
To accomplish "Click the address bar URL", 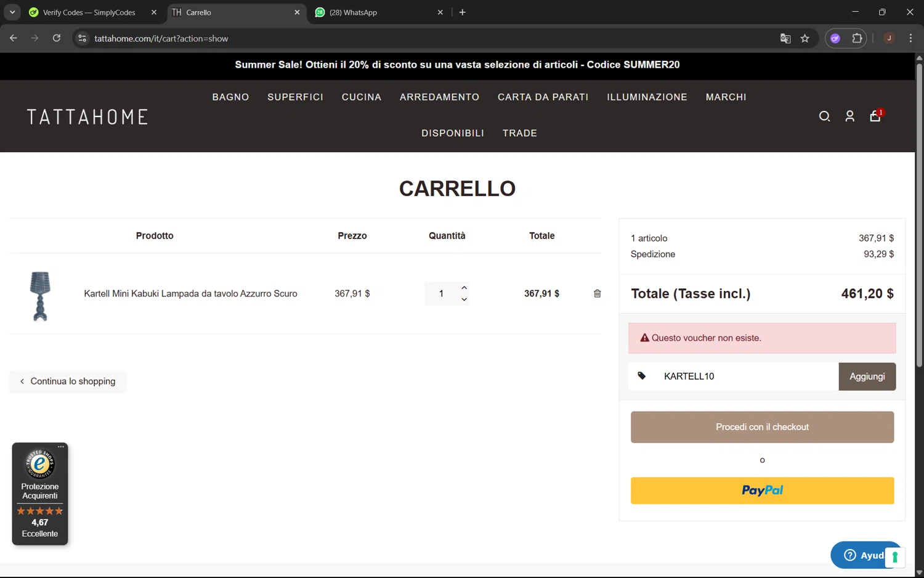I will 161,39.
